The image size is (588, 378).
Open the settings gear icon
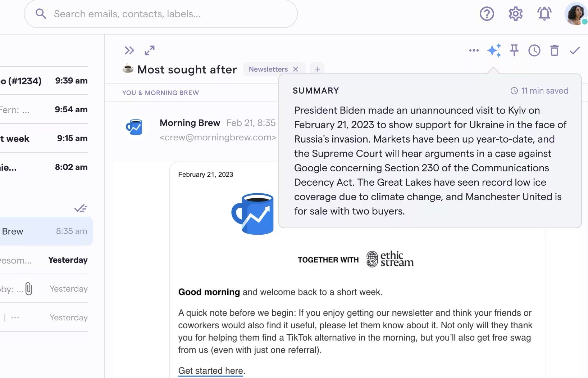pyautogui.click(x=515, y=14)
